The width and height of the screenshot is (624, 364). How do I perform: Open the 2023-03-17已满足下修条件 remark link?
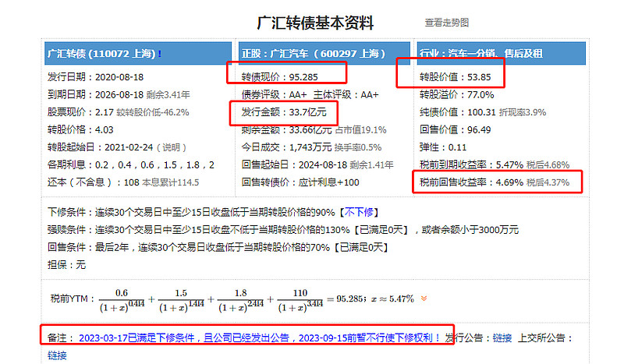pos(259,337)
